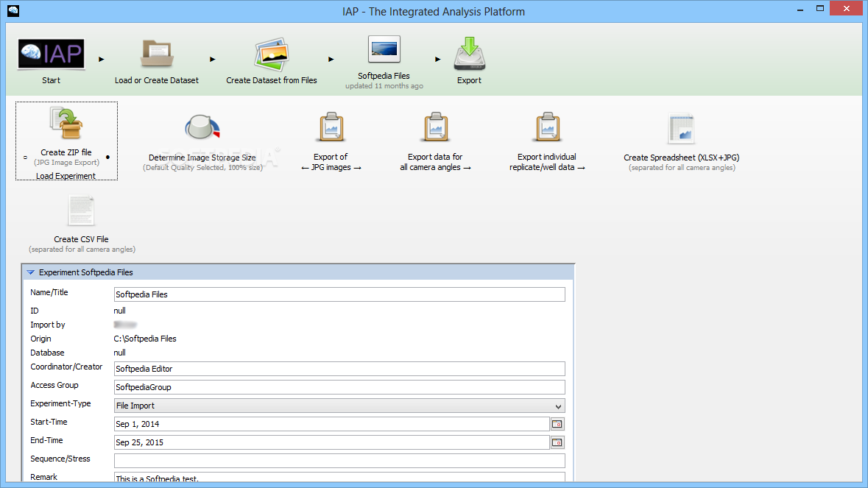Click 'Load or Create Dataset' label
This screenshot has width=868, height=488.
tap(157, 80)
